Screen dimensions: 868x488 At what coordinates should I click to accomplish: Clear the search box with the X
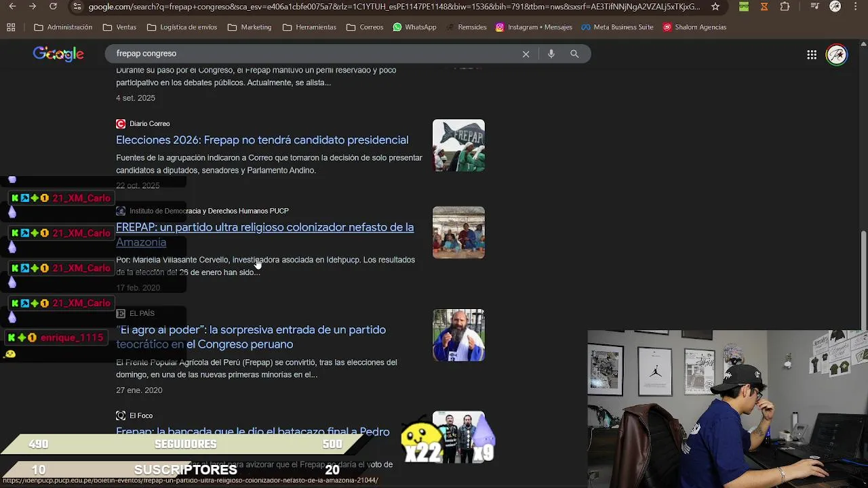click(526, 54)
